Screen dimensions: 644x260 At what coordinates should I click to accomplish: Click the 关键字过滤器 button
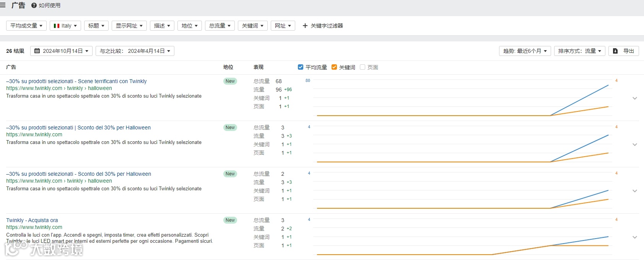[323, 26]
